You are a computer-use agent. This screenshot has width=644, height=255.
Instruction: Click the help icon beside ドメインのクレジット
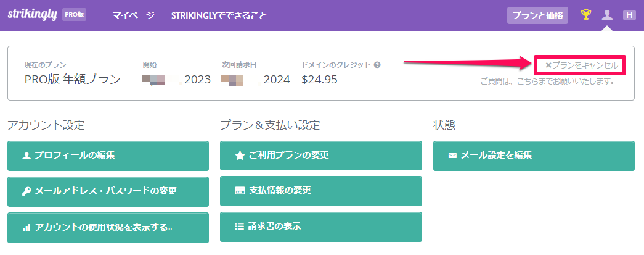[x=377, y=65]
